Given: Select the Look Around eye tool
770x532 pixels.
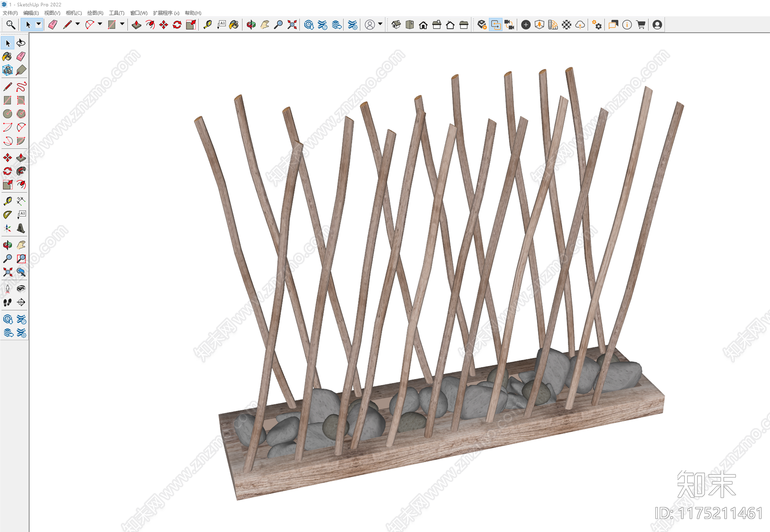Looking at the screenshot, I should click(21, 289).
